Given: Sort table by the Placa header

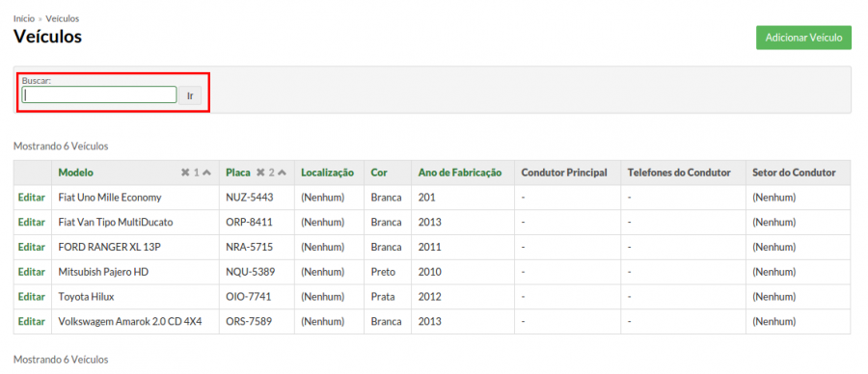Looking at the screenshot, I should tap(238, 173).
